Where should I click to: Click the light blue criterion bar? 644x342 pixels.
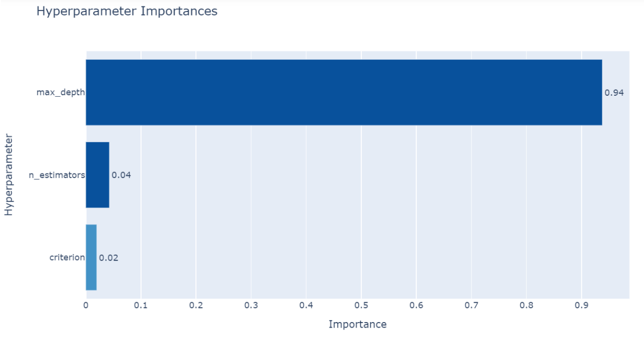91,257
